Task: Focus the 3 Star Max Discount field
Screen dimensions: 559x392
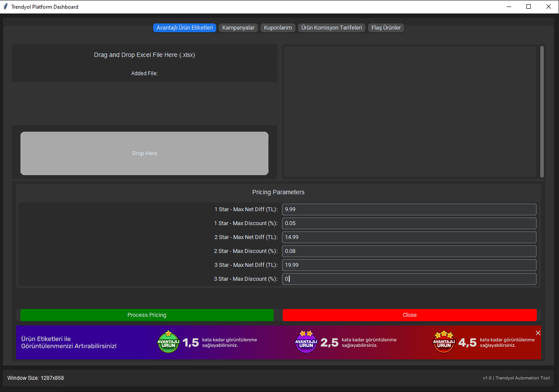Action: click(x=409, y=279)
